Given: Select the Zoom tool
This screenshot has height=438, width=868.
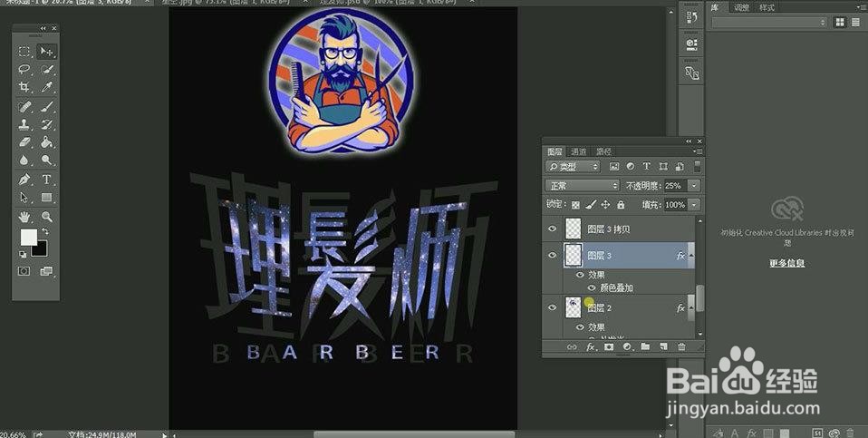Looking at the screenshot, I should click(46, 217).
